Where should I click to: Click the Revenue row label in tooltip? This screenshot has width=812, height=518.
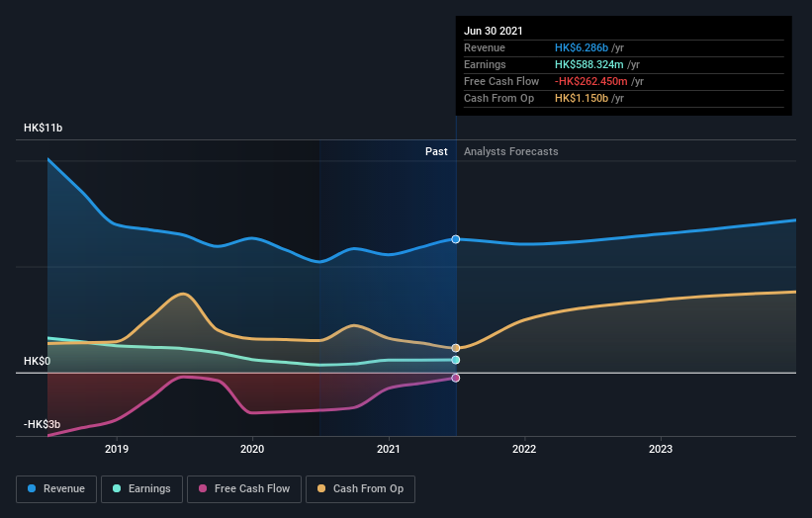pyautogui.click(x=485, y=47)
